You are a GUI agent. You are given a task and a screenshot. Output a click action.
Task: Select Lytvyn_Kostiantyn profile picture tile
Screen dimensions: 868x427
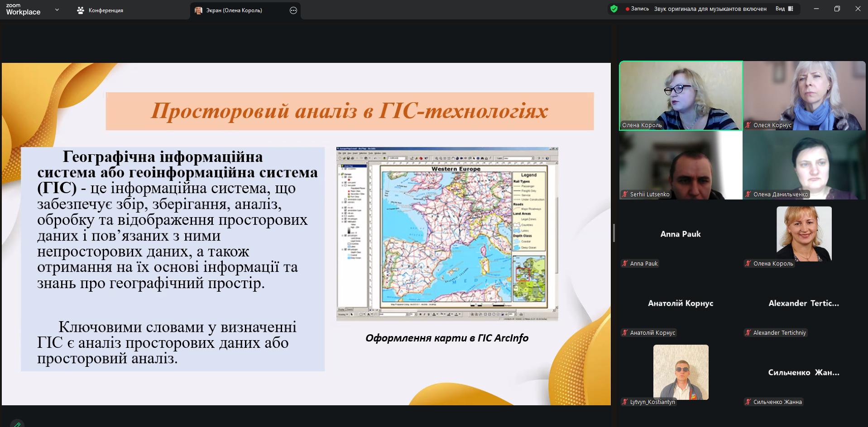point(681,372)
